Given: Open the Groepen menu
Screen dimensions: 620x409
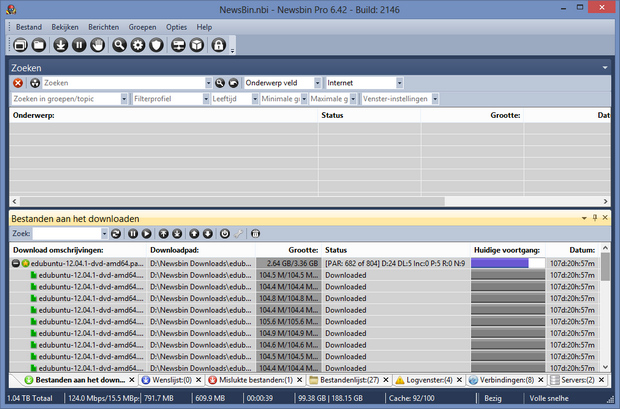Looking at the screenshot, I should pos(142,27).
